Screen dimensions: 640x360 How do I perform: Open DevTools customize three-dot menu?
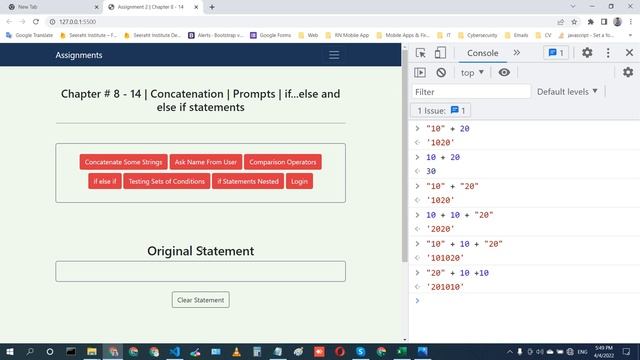608,53
